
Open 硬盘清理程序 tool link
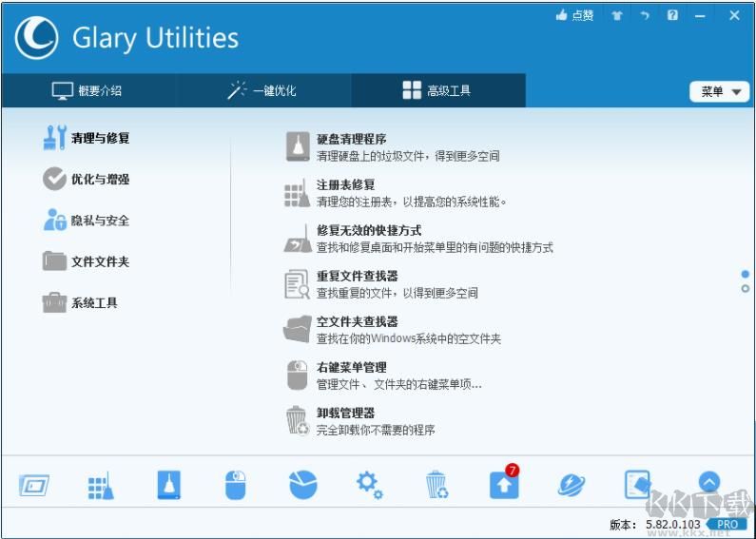[352, 140]
